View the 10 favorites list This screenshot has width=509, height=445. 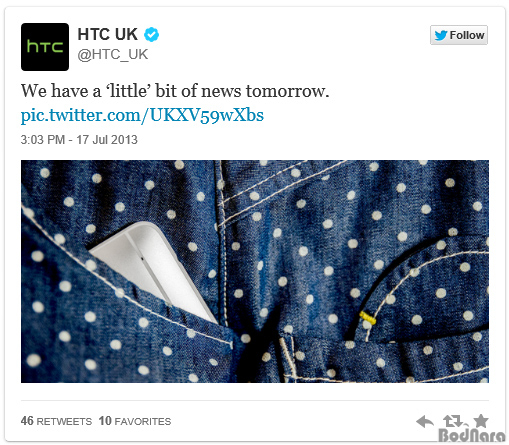[135, 421]
